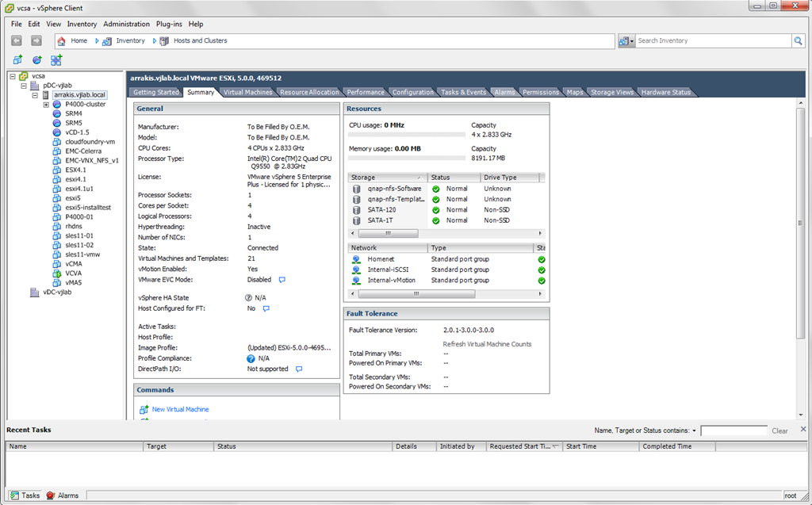Viewport: 812px width, 505px height.
Task: Open the Edit menu
Action: pos(34,24)
